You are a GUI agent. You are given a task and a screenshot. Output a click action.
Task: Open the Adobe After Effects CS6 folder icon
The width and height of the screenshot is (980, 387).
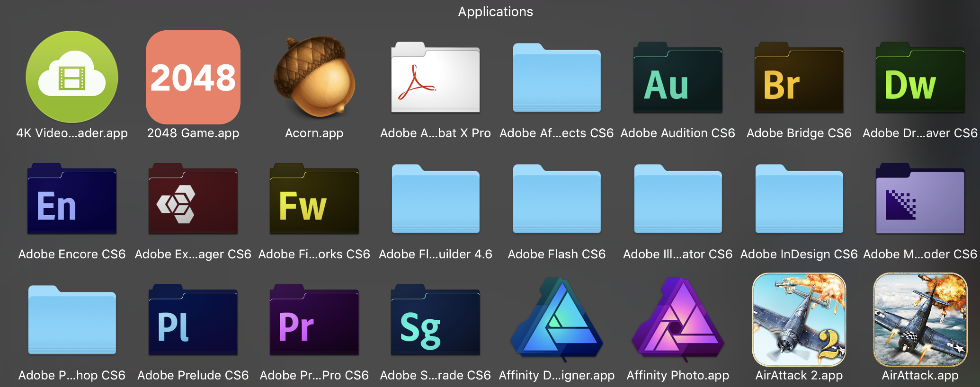point(557,78)
